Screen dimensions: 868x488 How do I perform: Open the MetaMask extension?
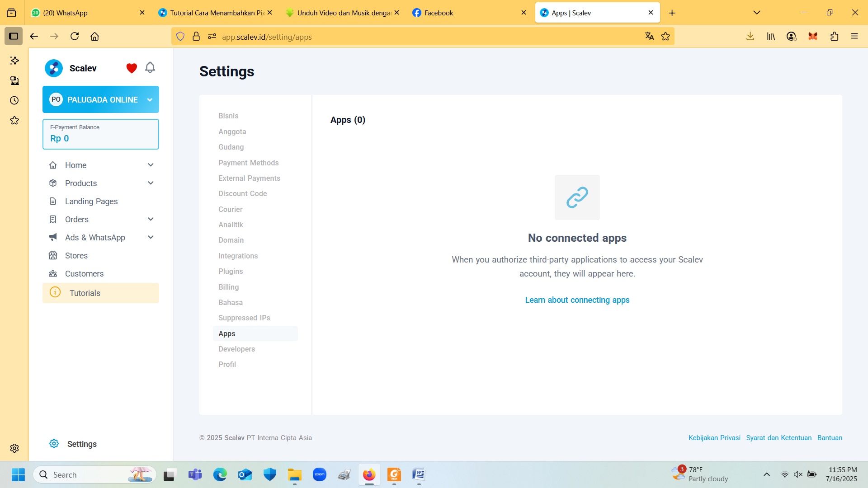coord(812,36)
